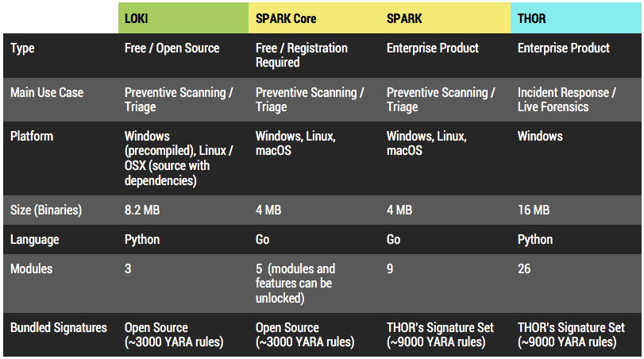Select the 16 MB size cell
This screenshot has width=644, height=359.
pyautogui.click(x=533, y=210)
